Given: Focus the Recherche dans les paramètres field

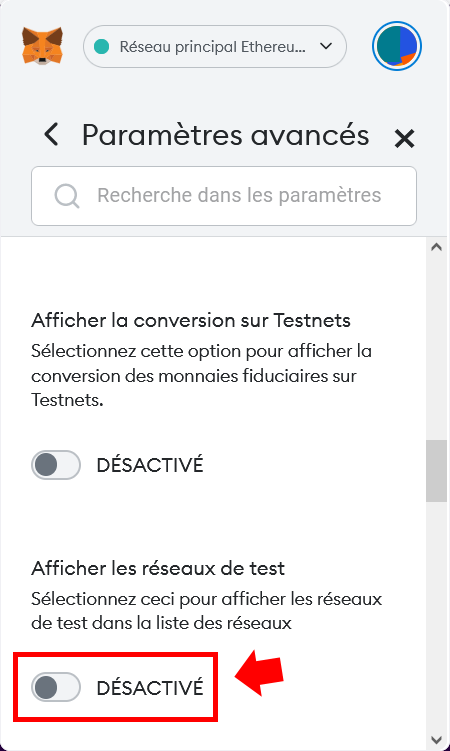Looking at the screenshot, I should [224, 196].
